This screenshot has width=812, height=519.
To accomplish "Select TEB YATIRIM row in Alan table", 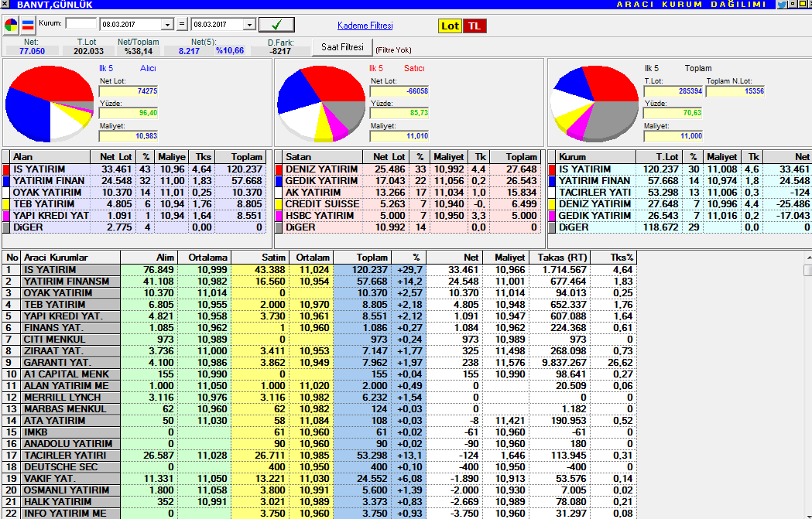I will click(x=135, y=204).
